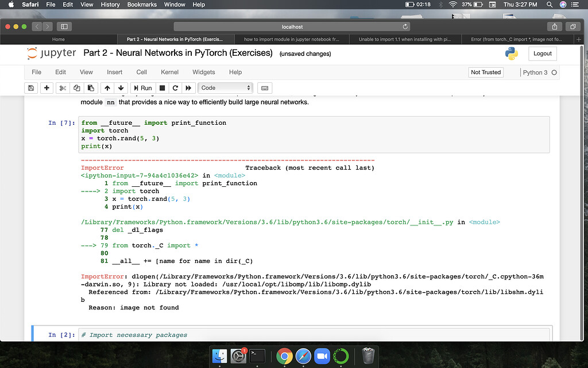Select the Kernel menu in the notebook
The height and width of the screenshot is (368, 588).
(169, 72)
